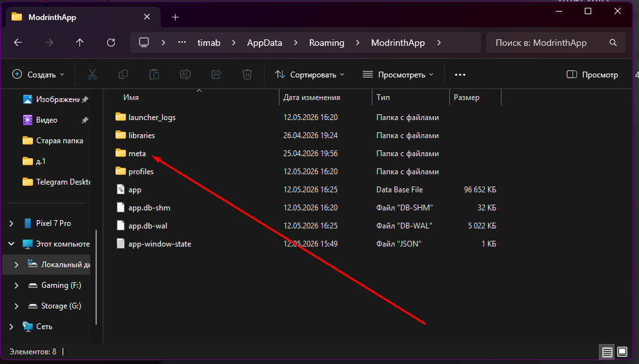Click the 96 652 КБ size cell
639x364 pixels.
pos(480,190)
